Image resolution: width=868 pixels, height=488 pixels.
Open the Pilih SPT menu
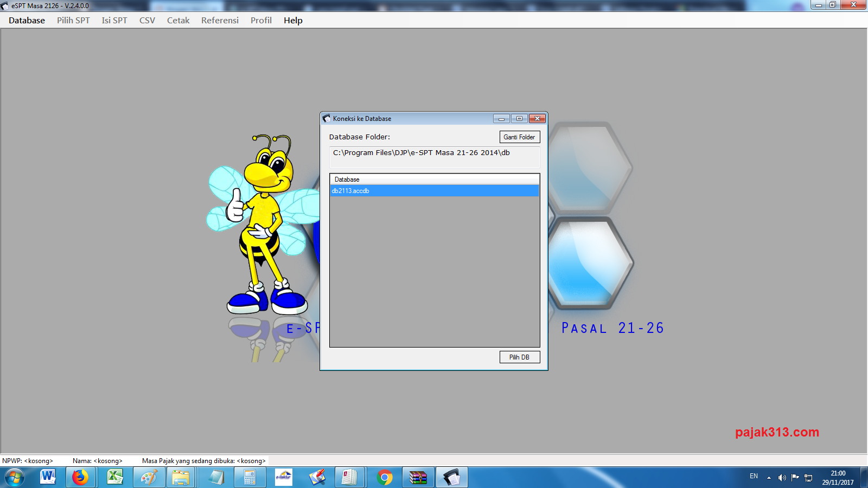pos(73,21)
